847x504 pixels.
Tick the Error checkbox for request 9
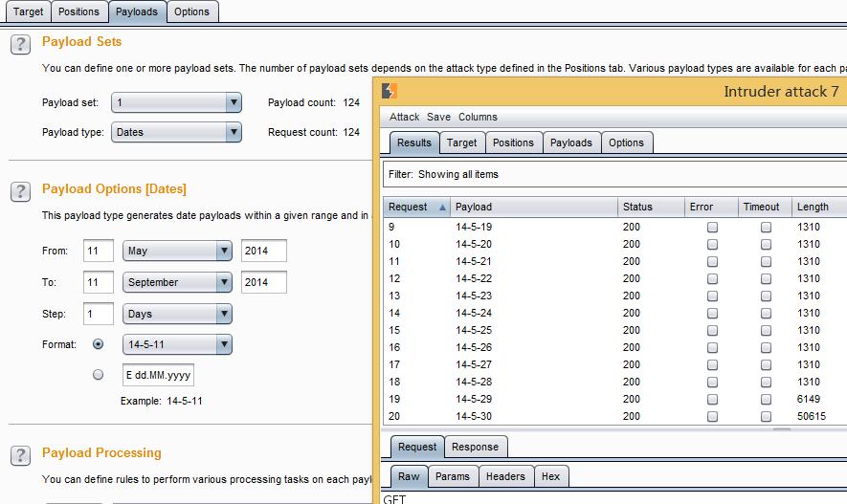[712, 228]
